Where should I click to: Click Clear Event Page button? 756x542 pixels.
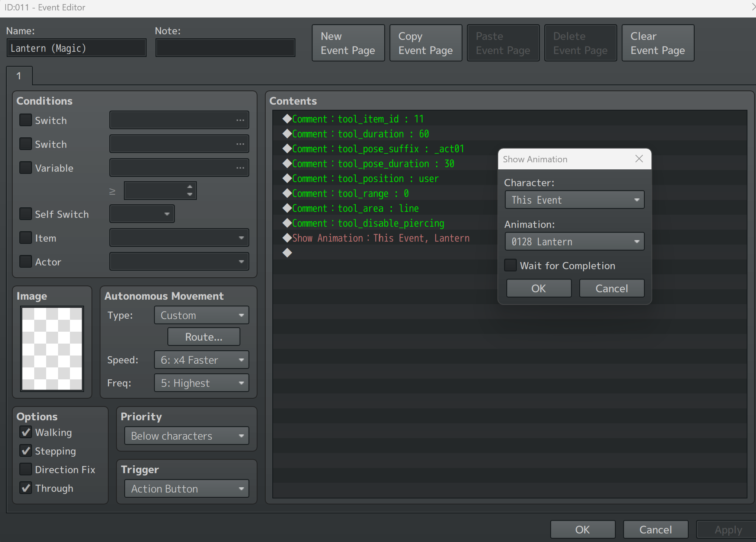658,43
